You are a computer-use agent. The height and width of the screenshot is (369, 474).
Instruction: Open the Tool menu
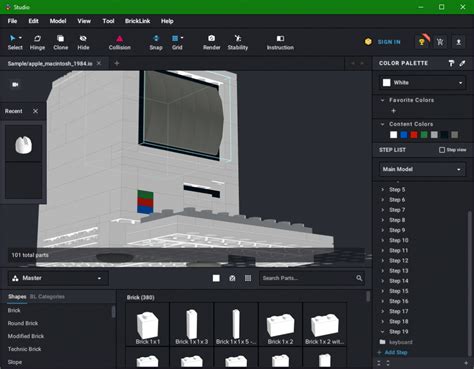[x=108, y=21]
